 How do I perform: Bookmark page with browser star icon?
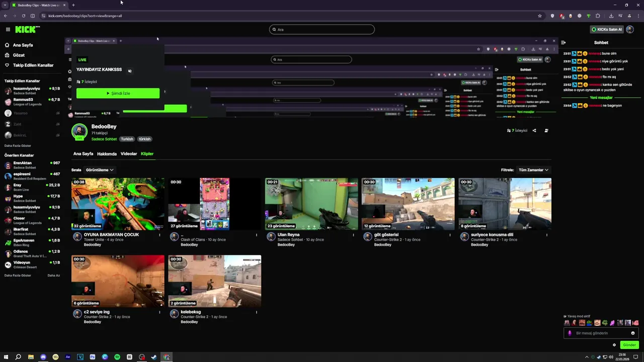point(540,16)
